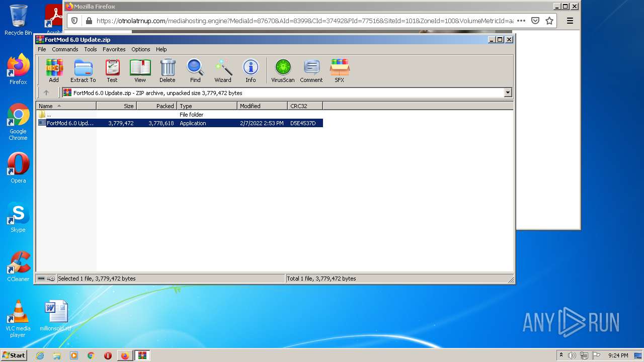644x362 pixels.
Task: Sort by the Packed column header
Action: click(156, 106)
